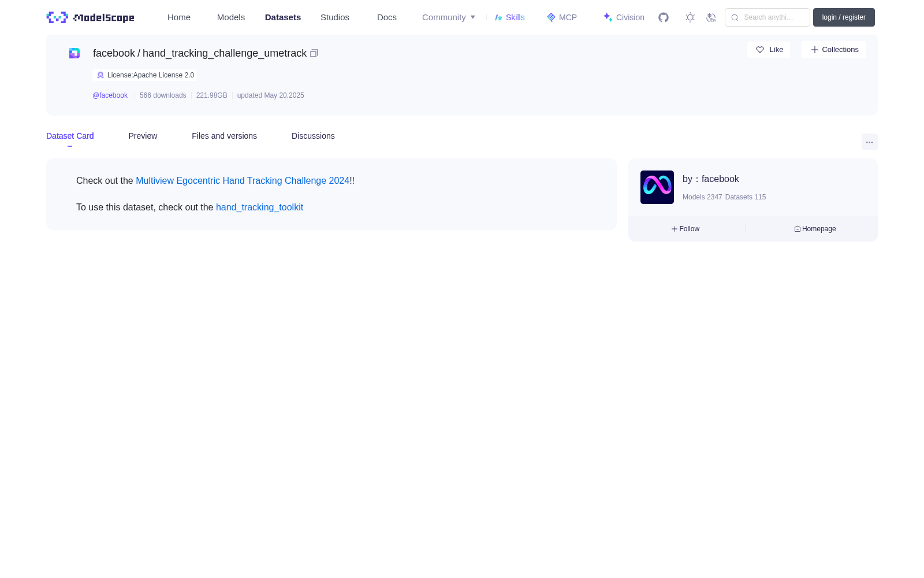The width and height of the screenshot is (924, 578).
Task: Go to the Home nav item
Action: (x=179, y=17)
